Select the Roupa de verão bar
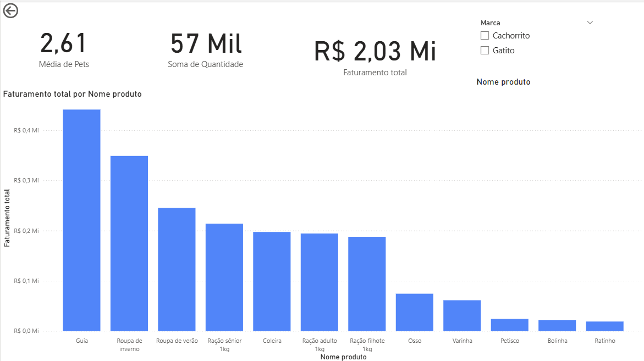 (177, 269)
